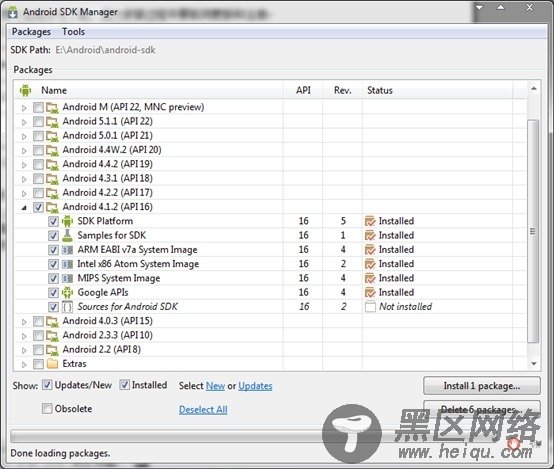Click the package list vertical scrollbar thumb
This screenshot has width=554, height=469.
pyautogui.click(x=533, y=231)
